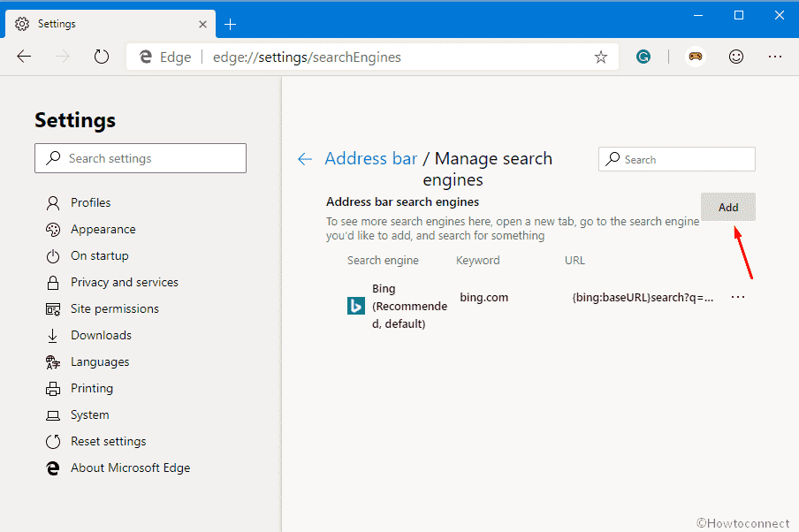Click the On startup power icon
The width and height of the screenshot is (799, 532).
coord(53,255)
